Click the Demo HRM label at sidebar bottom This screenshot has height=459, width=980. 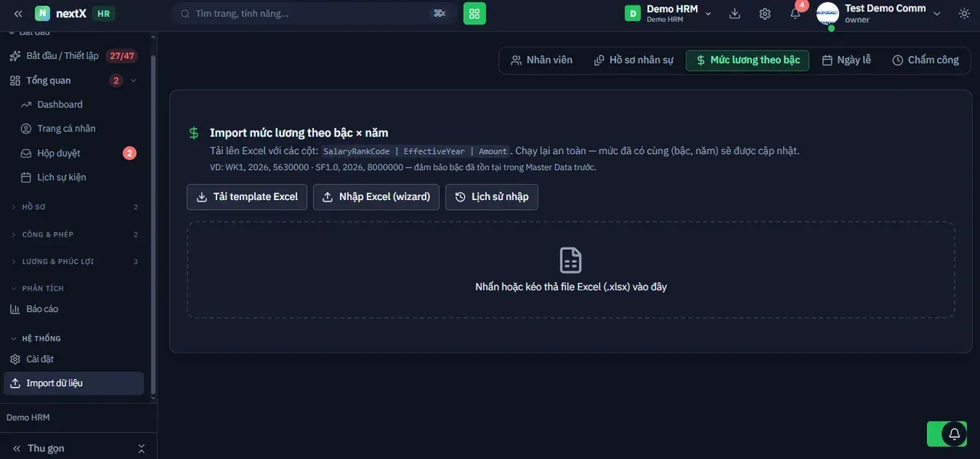[x=28, y=418]
